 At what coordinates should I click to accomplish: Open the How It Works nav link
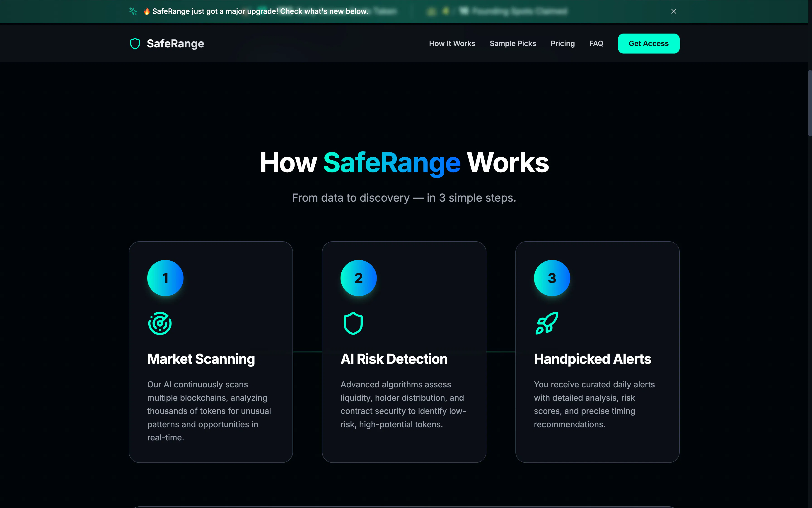tap(452, 44)
